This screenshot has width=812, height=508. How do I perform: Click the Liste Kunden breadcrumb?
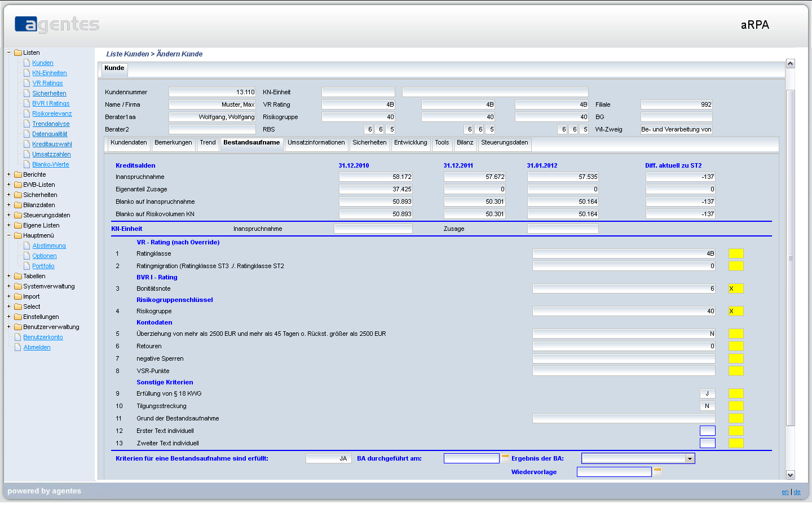pyautogui.click(x=127, y=54)
